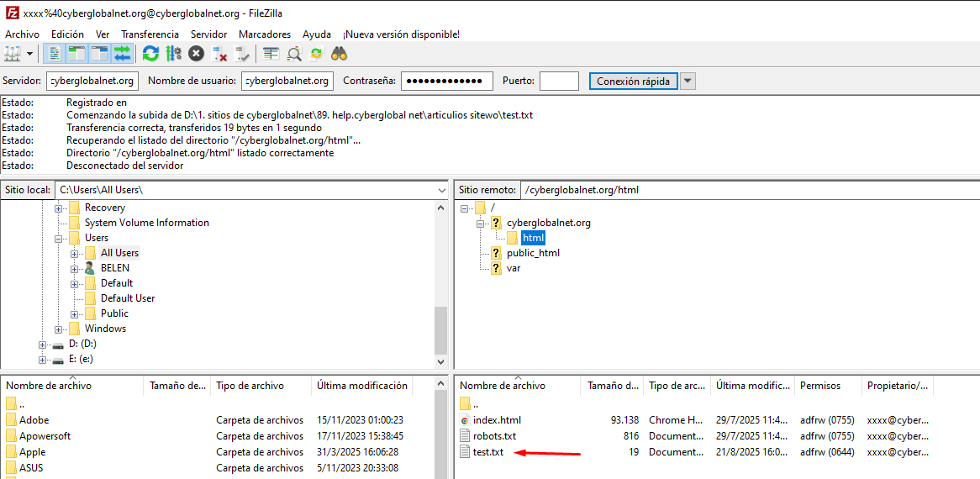
Task: Refresh the file and folder lists
Action: pos(150,55)
